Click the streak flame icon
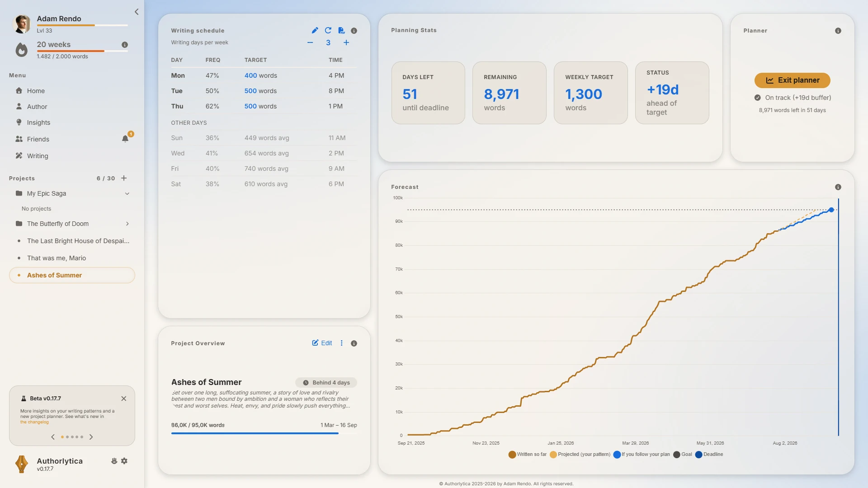The image size is (868, 488). [21, 50]
